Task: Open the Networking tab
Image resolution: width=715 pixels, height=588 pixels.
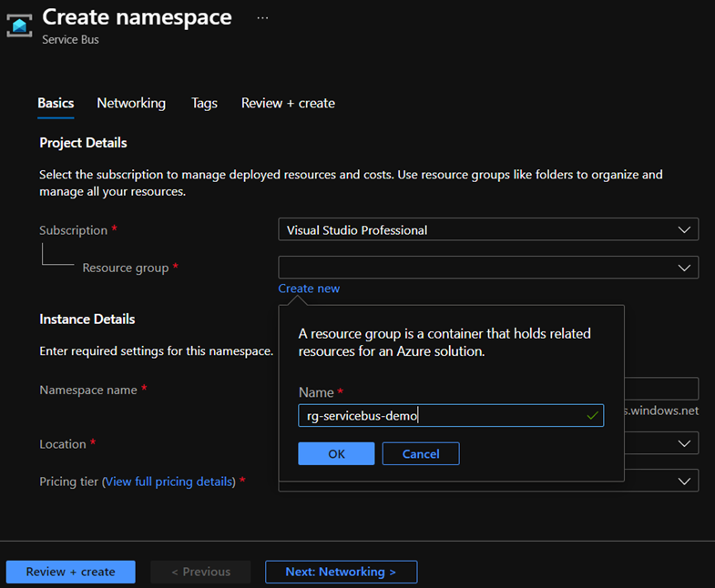Action: 131,103
